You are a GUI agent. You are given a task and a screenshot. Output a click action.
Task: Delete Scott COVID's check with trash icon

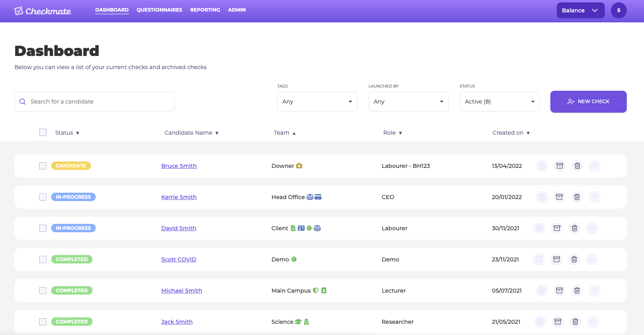tap(574, 259)
